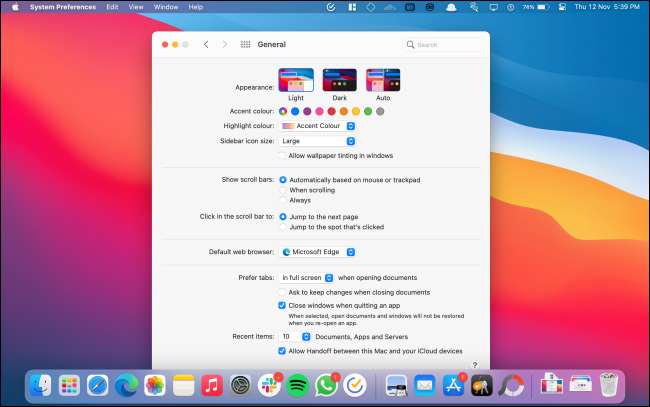Open the checkmark task app in Dock
This screenshot has height=407, width=650.
tap(354, 385)
